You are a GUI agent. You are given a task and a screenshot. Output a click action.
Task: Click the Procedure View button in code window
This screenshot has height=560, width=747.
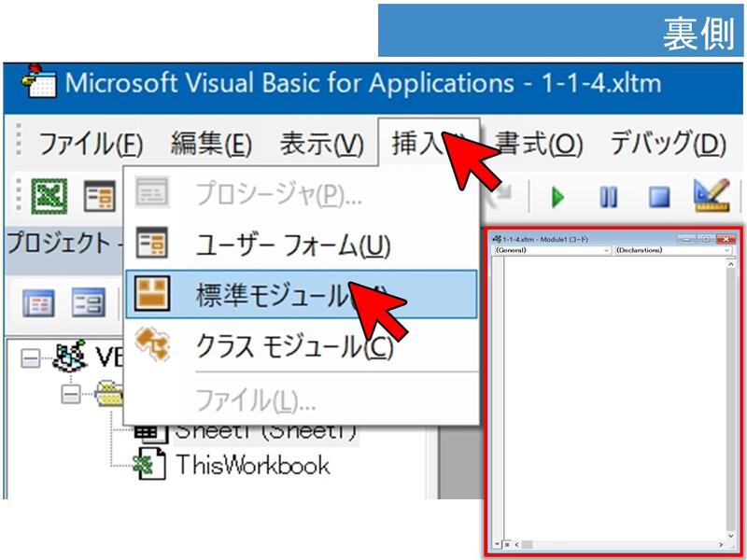(498, 544)
